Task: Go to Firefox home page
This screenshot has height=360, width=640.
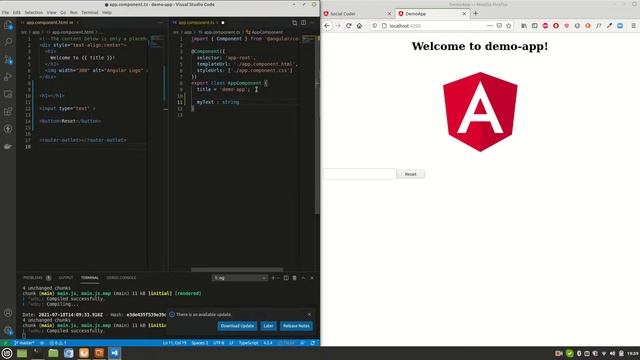Action: click(359, 26)
